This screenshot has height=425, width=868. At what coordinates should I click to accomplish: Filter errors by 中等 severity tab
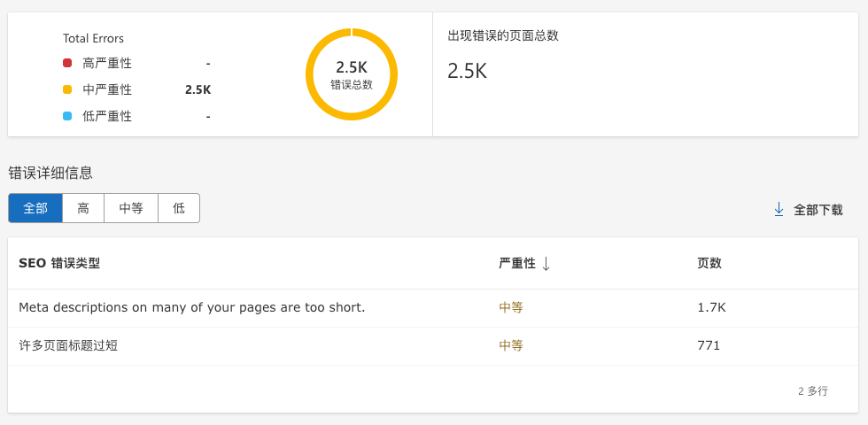(131, 208)
